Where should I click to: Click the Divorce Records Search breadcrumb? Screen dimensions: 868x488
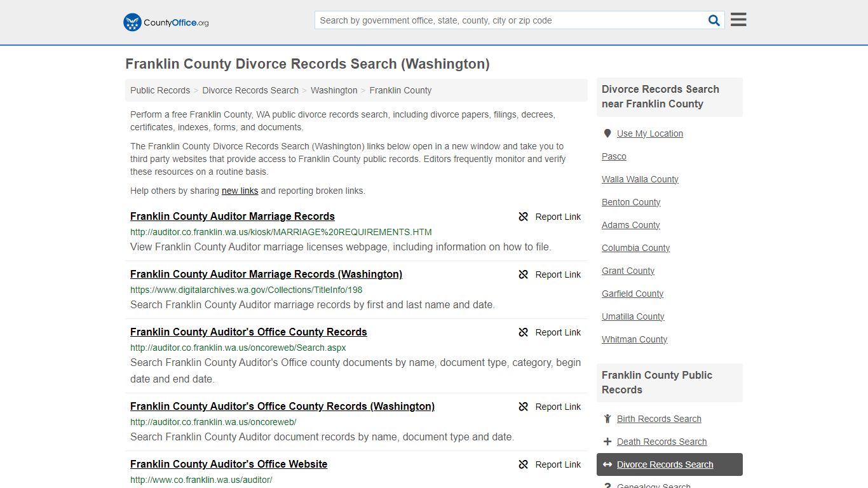[250, 90]
